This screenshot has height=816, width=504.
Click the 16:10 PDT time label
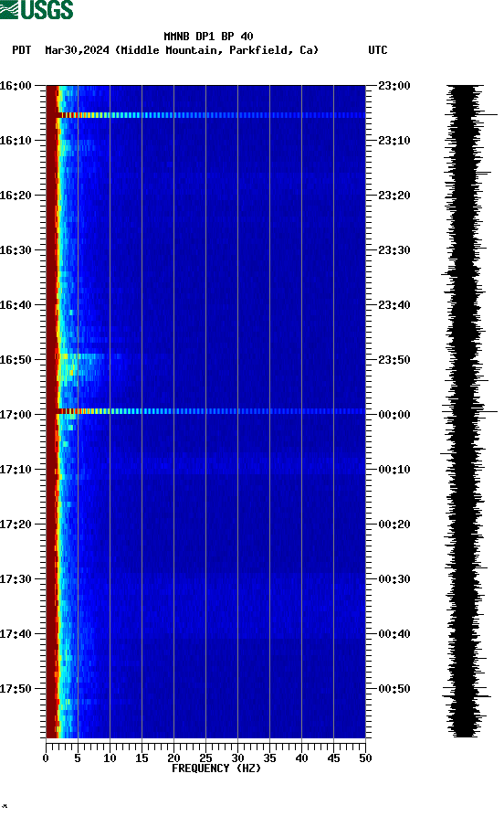(16, 141)
